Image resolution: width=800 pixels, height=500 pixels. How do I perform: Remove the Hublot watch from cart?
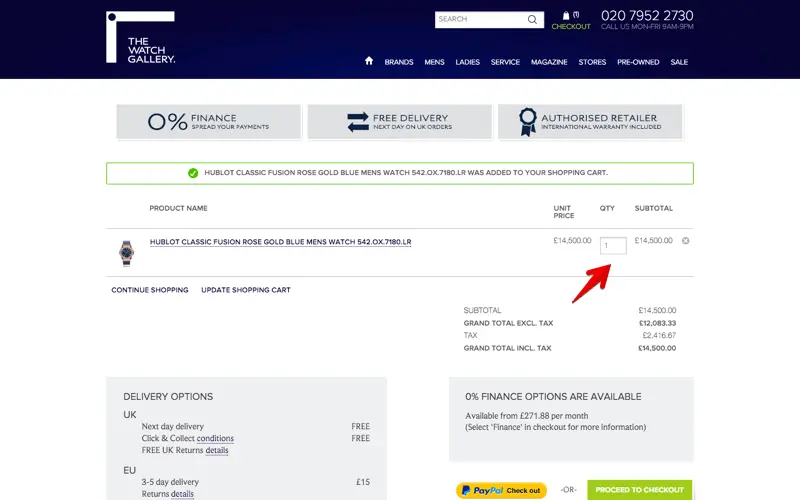686,241
